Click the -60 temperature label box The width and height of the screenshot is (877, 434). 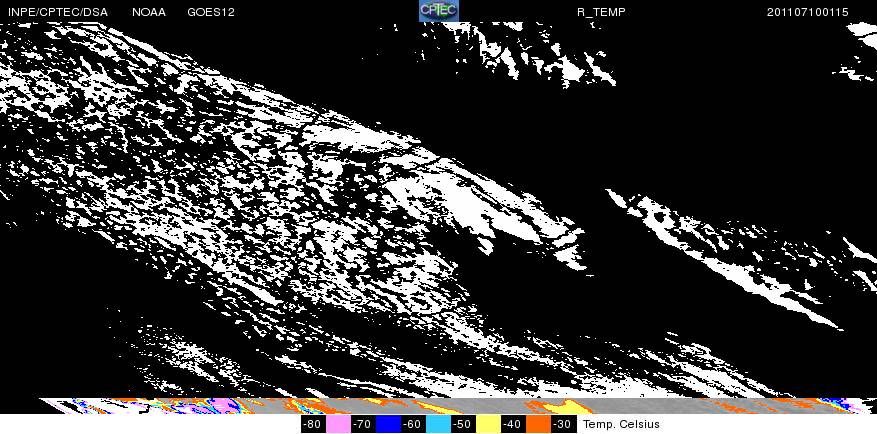pos(413,424)
